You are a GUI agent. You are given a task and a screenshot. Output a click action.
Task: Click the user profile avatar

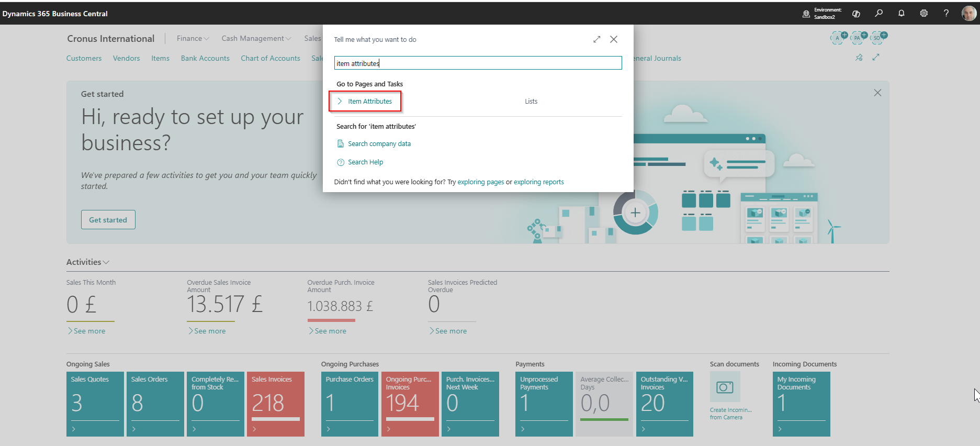(968, 13)
